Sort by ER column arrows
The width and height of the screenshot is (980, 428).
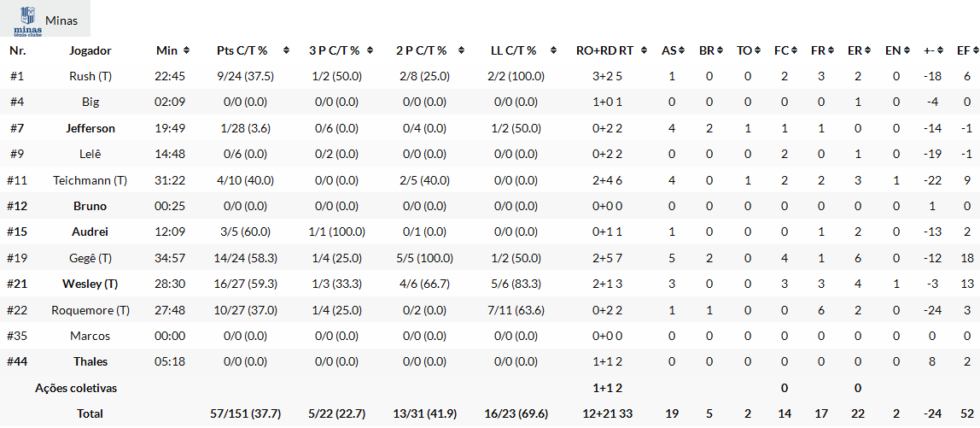point(867,51)
